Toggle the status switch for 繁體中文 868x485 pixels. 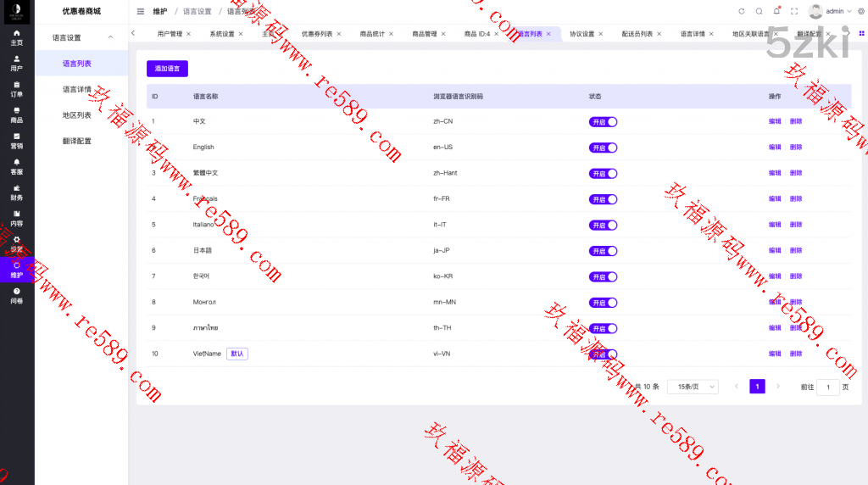[x=603, y=173]
